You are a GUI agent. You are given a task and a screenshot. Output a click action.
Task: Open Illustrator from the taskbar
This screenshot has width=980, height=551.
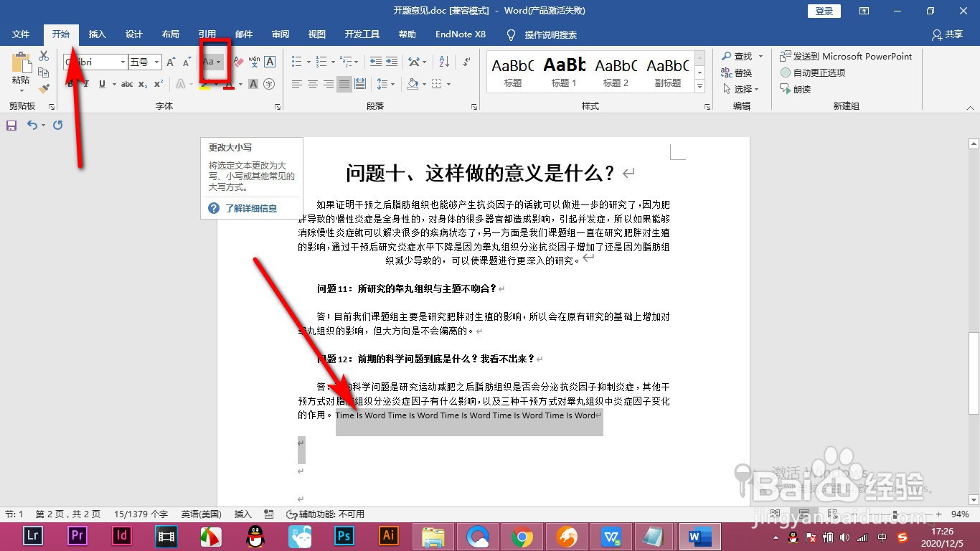coord(389,535)
